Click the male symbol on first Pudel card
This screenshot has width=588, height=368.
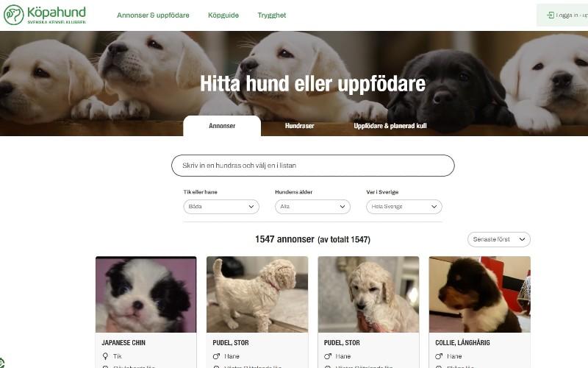pos(216,356)
